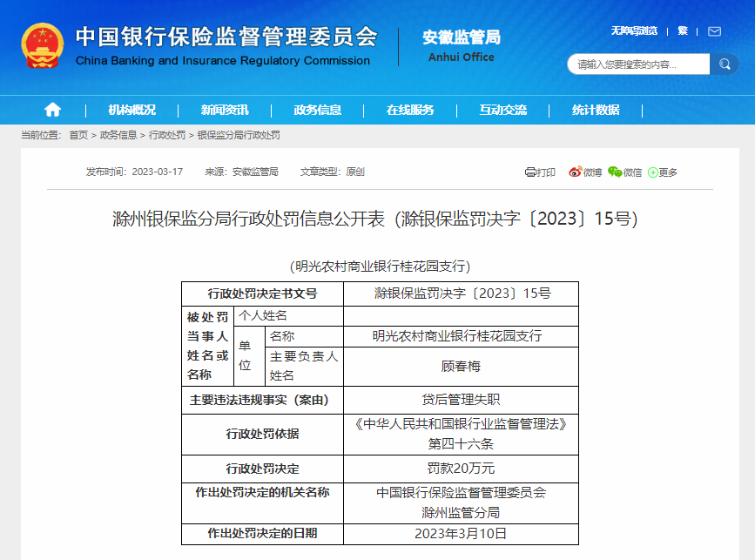Go to home via house icon

click(52, 111)
